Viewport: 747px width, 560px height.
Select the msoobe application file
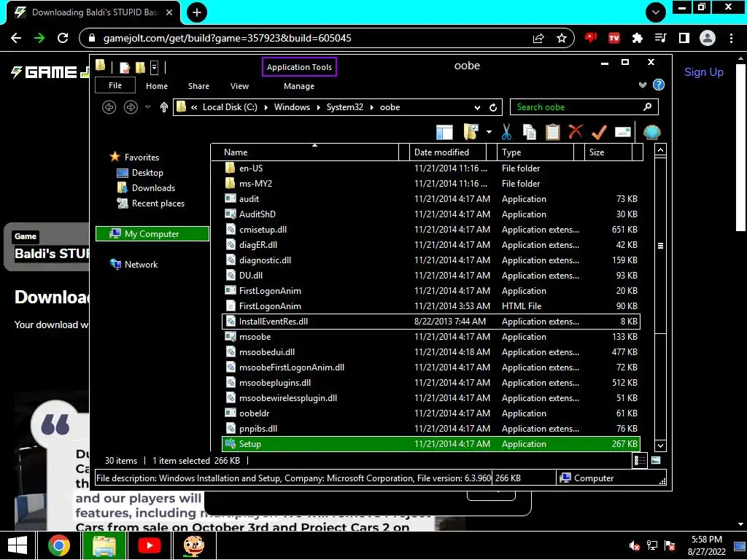pyautogui.click(x=431, y=337)
